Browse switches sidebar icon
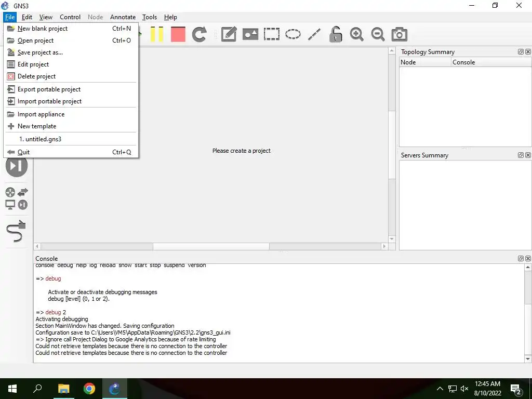 [23, 192]
